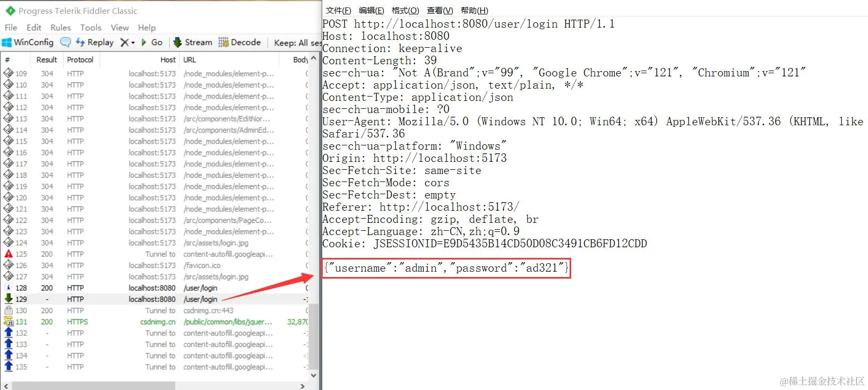Click the green download arrow icon of session 129
The image size is (868, 390).
pyautogui.click(x=8, y=299)
